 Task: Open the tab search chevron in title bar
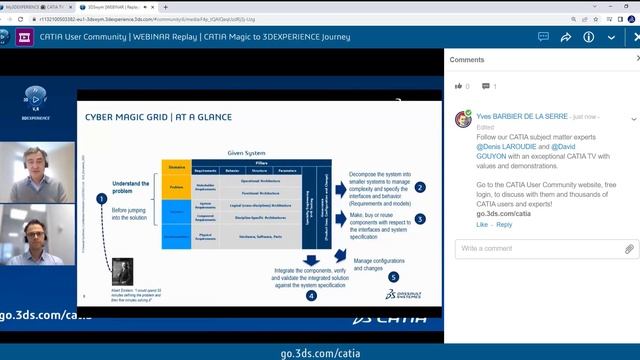coord(595,7)
